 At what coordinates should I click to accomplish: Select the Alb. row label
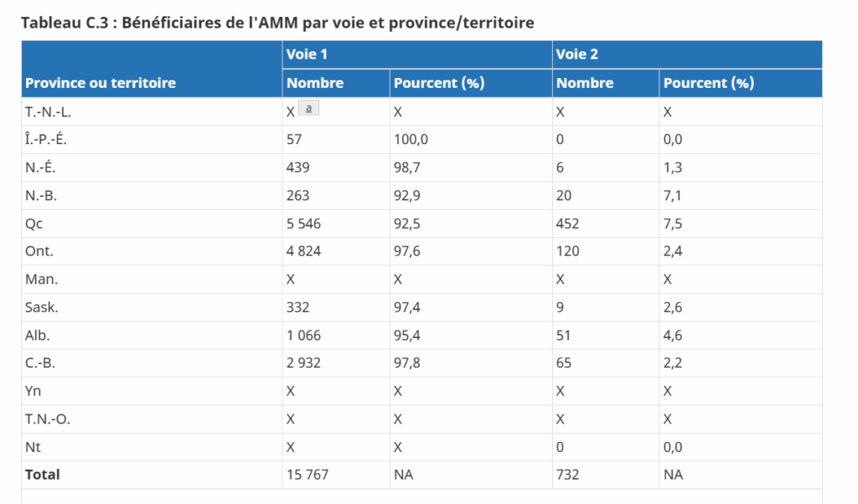pyautogui.click(x=37, y=335)
